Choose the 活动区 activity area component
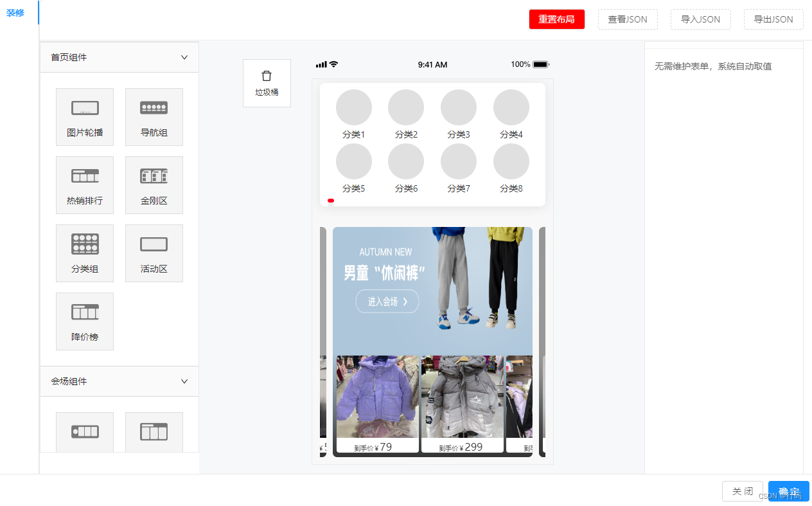This screenshot has height=506, width=812. point(154,253)
